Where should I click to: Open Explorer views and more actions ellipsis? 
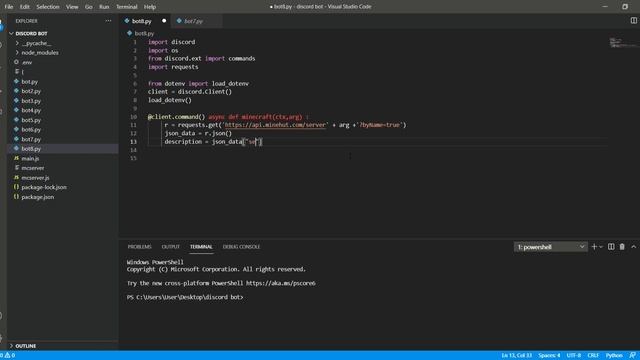point(108,21)
